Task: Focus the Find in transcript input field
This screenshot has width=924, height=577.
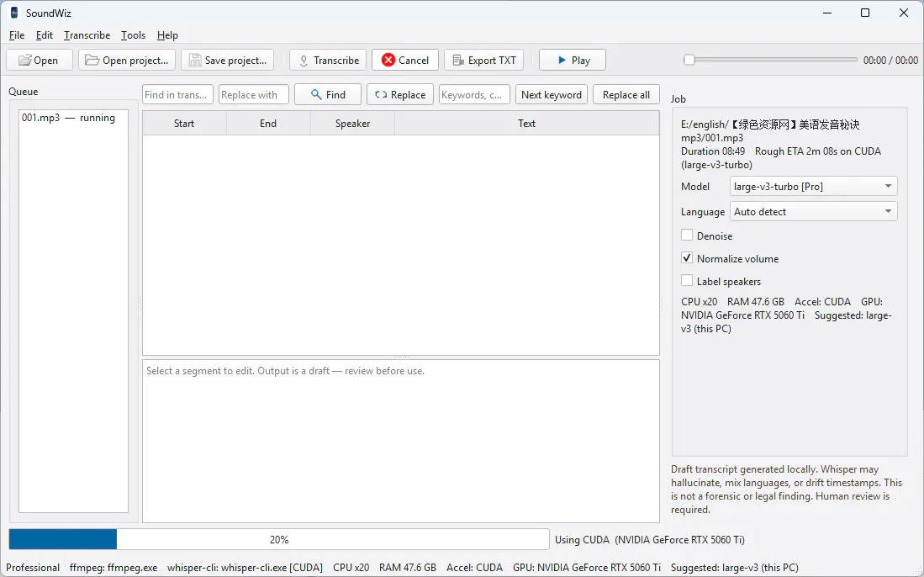Action: tap(177, 95)
